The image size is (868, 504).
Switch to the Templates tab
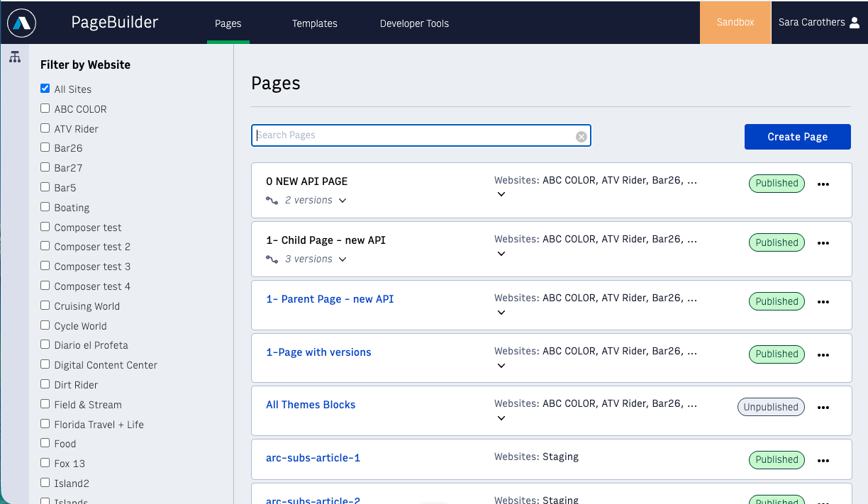(x=314, y=23)
